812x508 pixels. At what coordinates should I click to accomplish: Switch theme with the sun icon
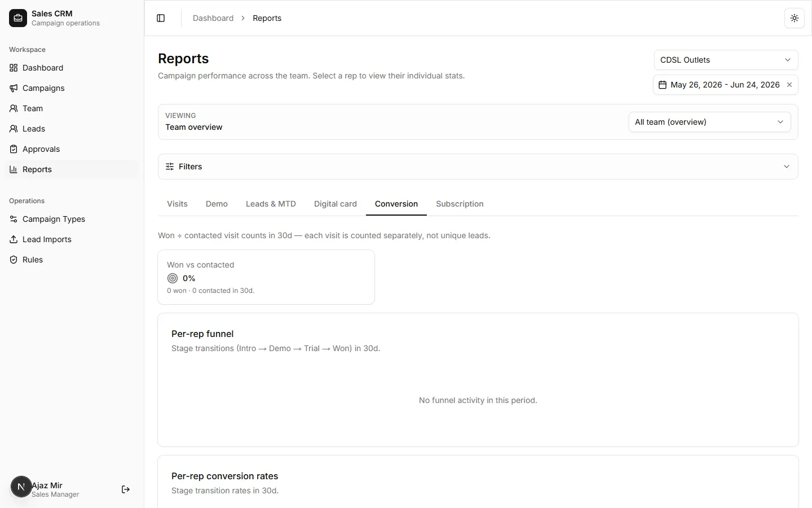[x=795, y=18]
